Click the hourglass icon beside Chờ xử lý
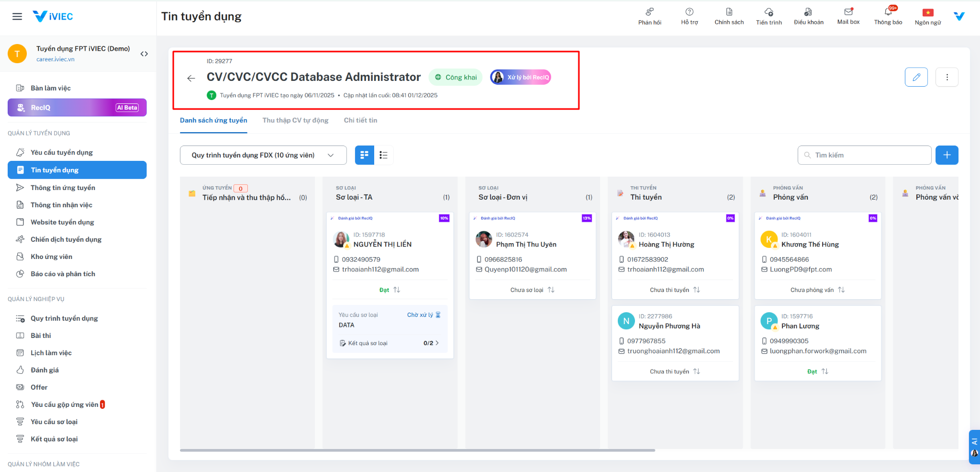 coord(438,315)
